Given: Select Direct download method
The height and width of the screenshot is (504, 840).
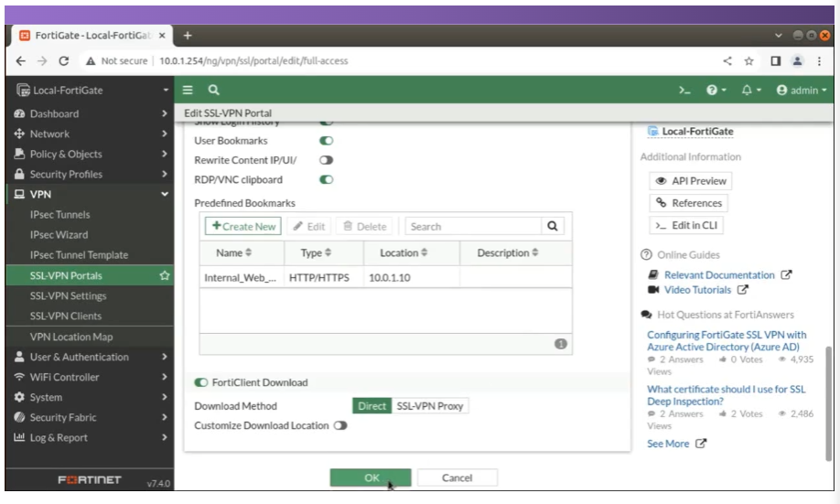Looking at the screenshot, I should tap(372, 406).
